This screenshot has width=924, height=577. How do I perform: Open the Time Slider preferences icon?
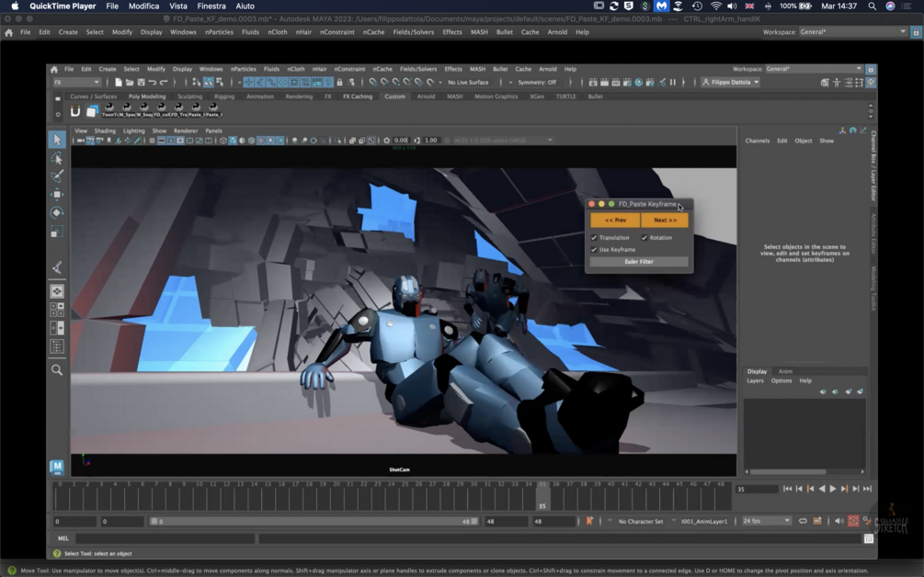click(867, 521)
